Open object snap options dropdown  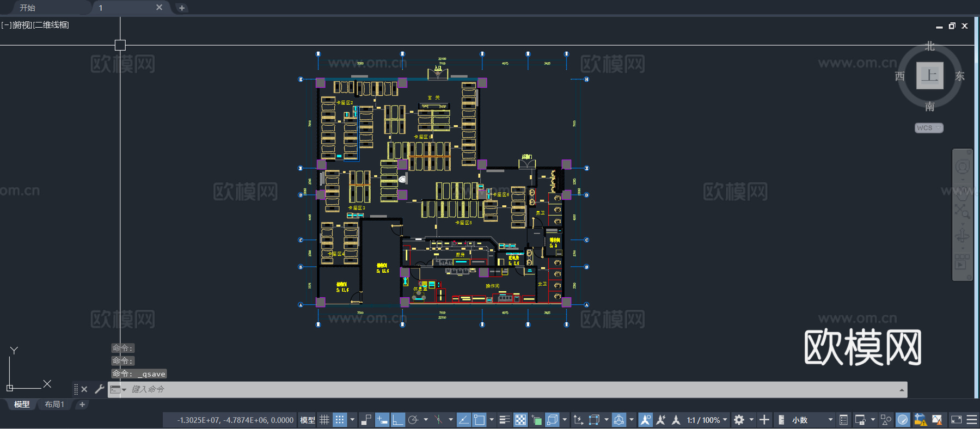[x=492, y=420]
